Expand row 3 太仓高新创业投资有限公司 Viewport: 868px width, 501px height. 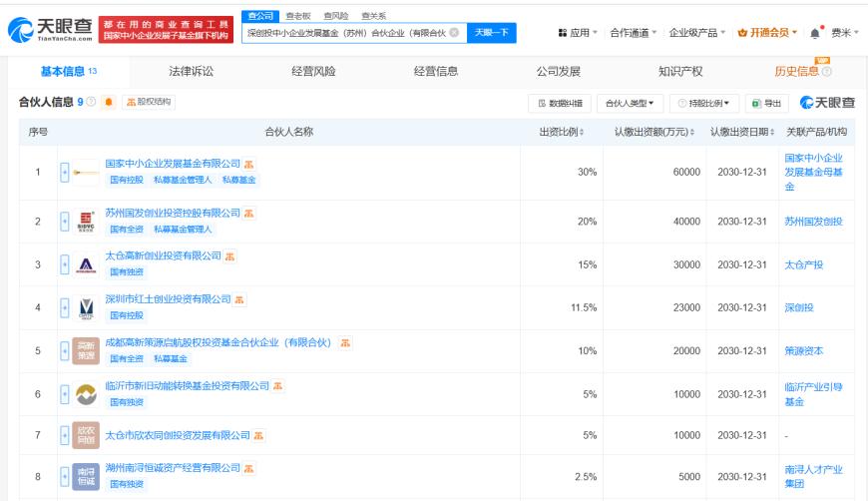(x=65, y=264)
